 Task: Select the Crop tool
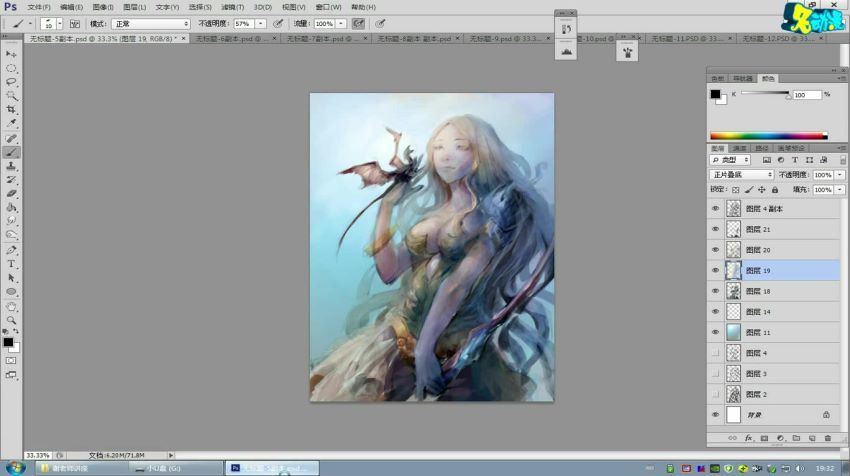(x=11, y=110)
